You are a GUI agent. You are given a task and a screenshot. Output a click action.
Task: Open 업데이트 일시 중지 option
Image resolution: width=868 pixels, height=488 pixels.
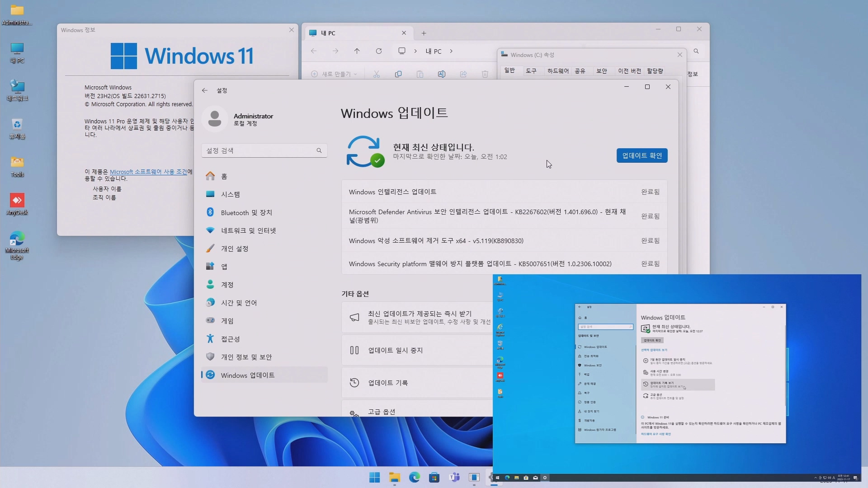417,350
